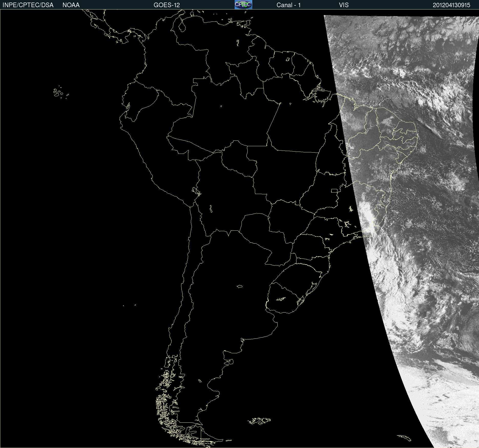Click the CPTEC logo in the header

[x=243, y=5]
